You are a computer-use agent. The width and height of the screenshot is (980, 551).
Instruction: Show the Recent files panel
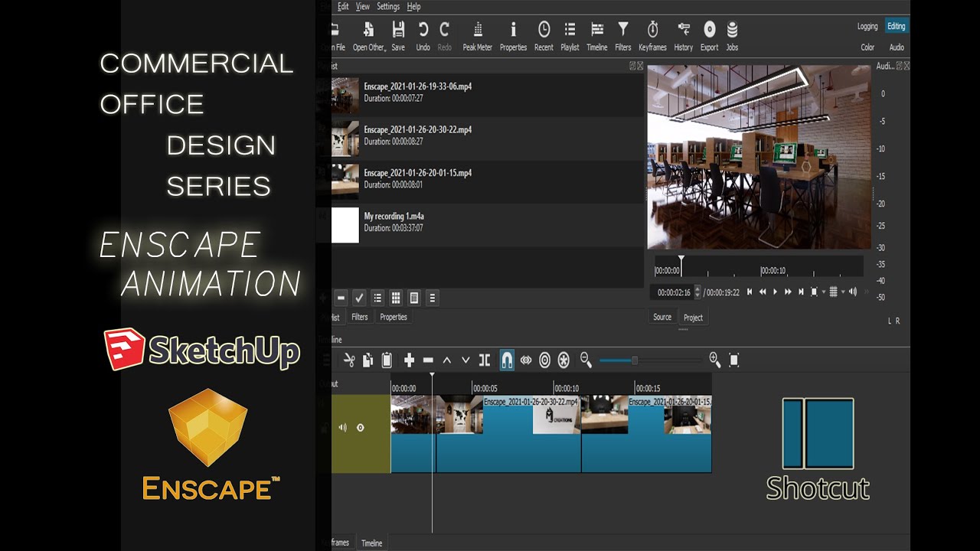(x=544, y=36)
